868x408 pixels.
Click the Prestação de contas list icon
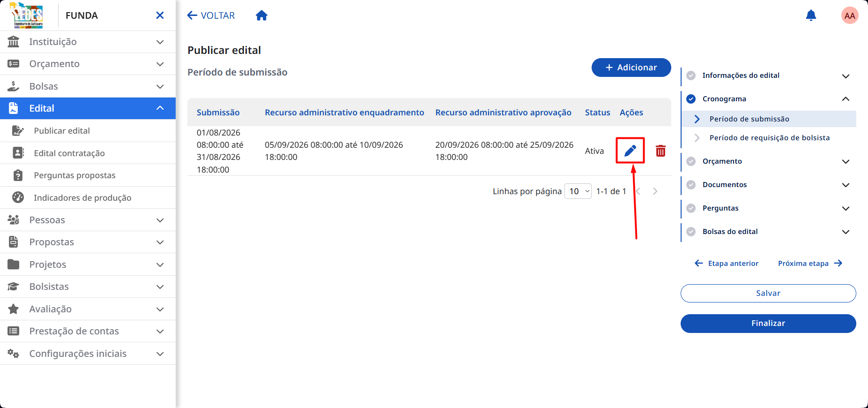(14, 331)
